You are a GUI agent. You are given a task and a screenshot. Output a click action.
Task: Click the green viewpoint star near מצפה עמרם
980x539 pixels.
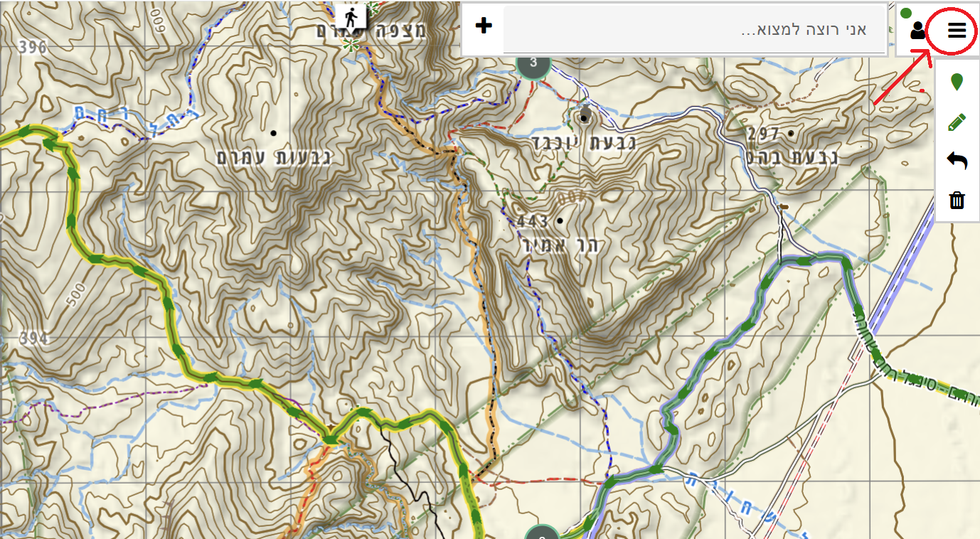click(348, 44)
